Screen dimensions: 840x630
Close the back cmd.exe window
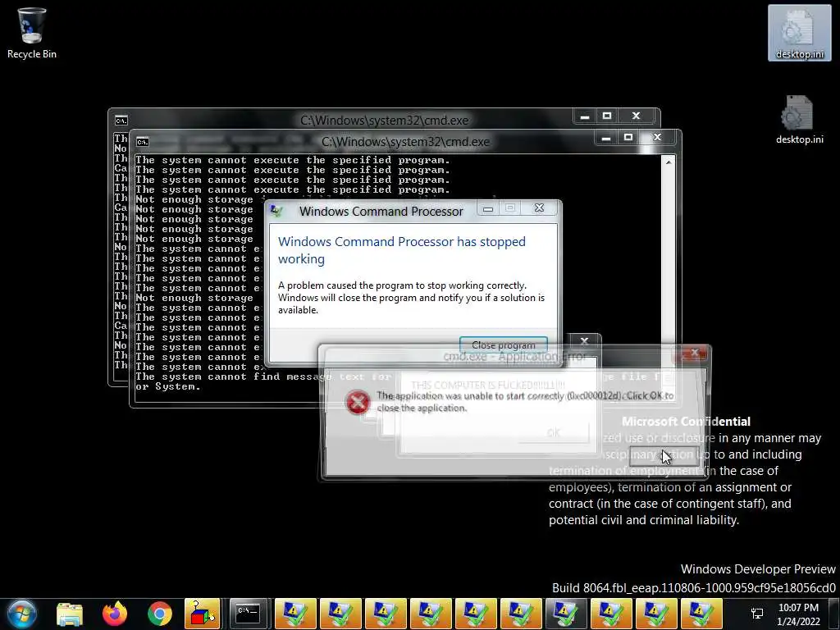tap(636, 116)
